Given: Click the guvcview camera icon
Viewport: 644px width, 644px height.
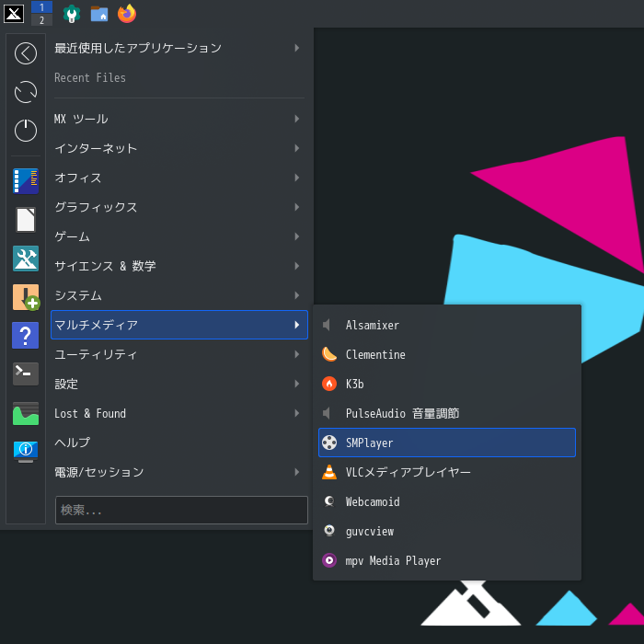Looking at the screenshot, I should click(x=329, y=531).
